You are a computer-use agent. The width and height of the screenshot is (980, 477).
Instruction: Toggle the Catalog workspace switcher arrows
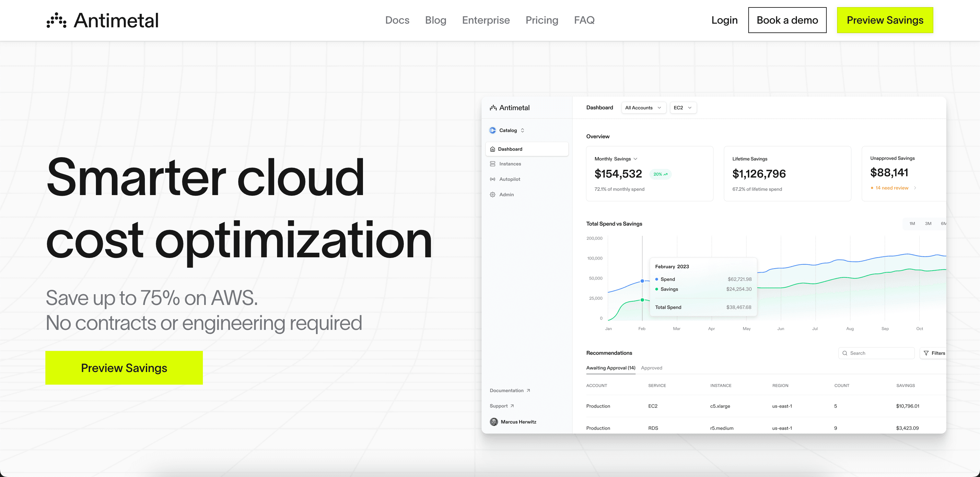[x=522, y=131]
